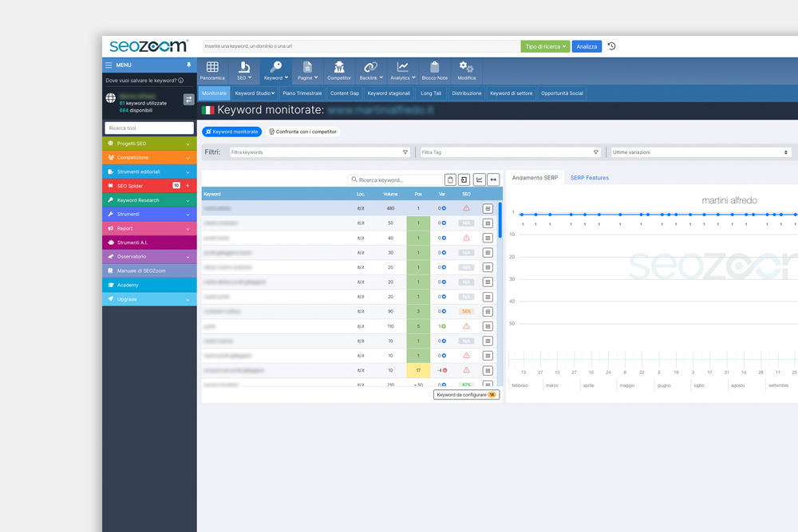Viewport: 798px width, 532px height.
Task: Select the Monitorate sub-tab
Action: click(x=214, y=93)
